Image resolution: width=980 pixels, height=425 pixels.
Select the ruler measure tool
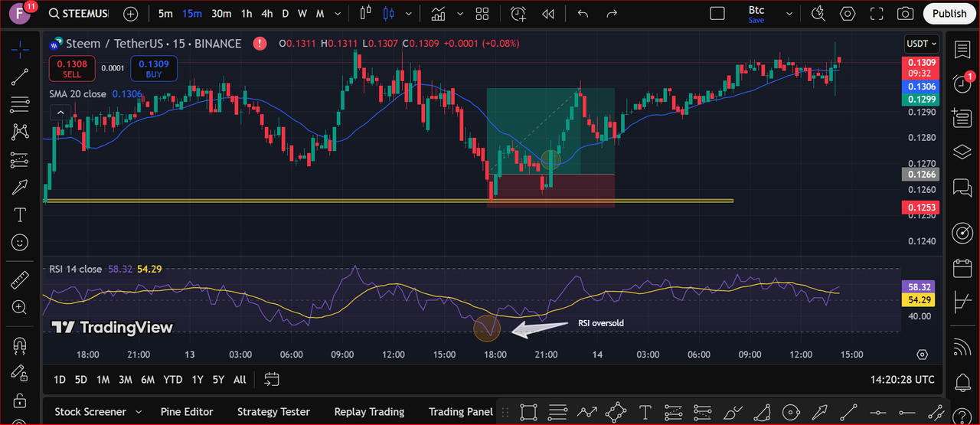point(20,280)
